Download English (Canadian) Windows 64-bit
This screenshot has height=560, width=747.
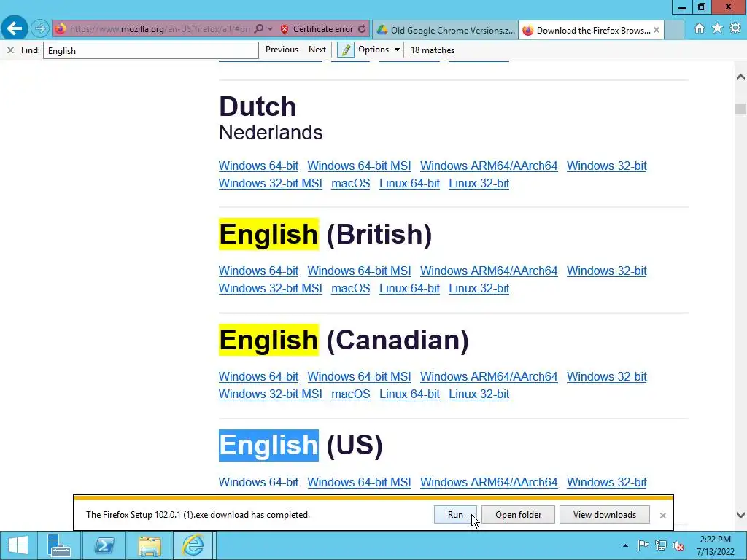pyautogui.click(x=259, y=376)
